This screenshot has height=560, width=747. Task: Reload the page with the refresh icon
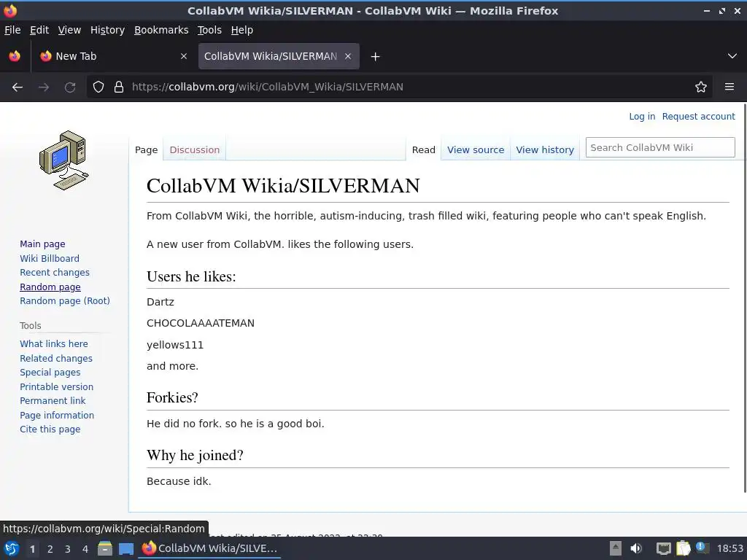click(x=70, y=87)
